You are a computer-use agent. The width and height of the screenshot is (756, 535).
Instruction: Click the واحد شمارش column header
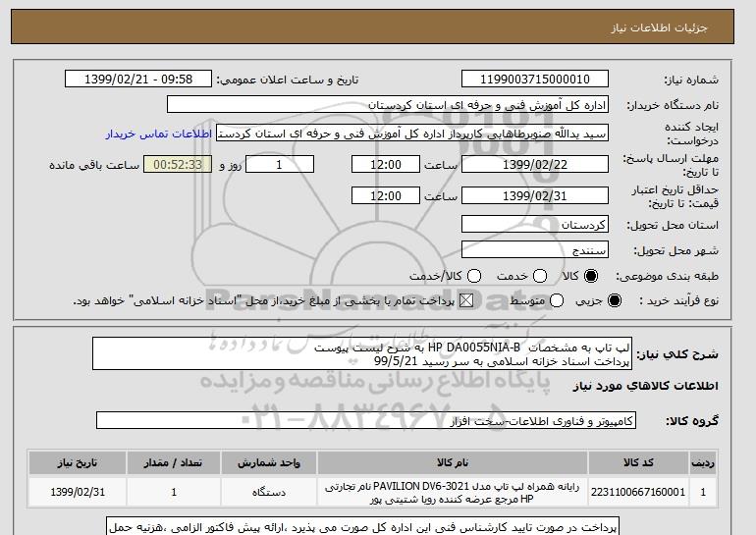tap(269, 462)
